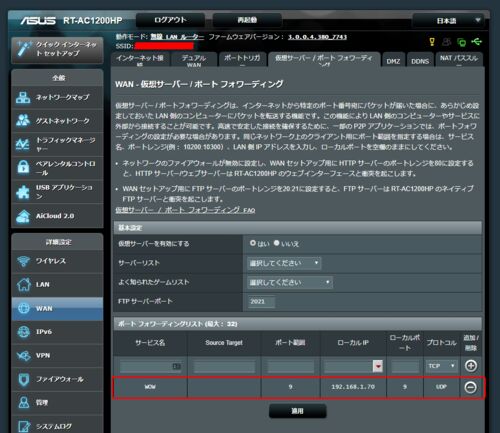The width and height of the screenshot is (500, 433).
Task: Click the RT-AC1200HP model name text
Action: click(93, 21)
